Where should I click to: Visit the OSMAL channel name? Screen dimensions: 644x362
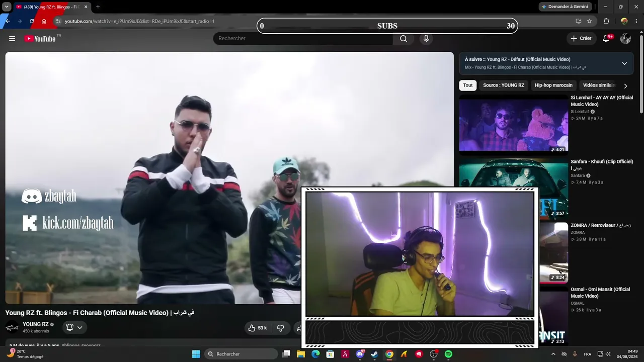click(578, 304)
